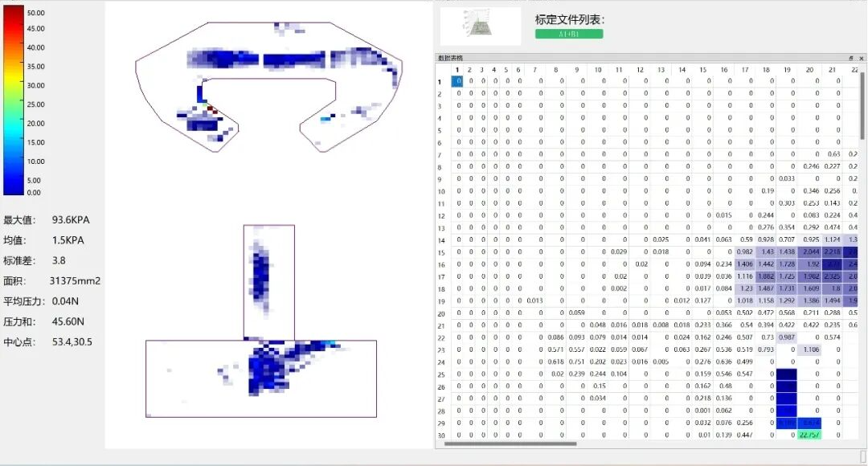Click the cell with value 0.751

[x=577, y=362]
